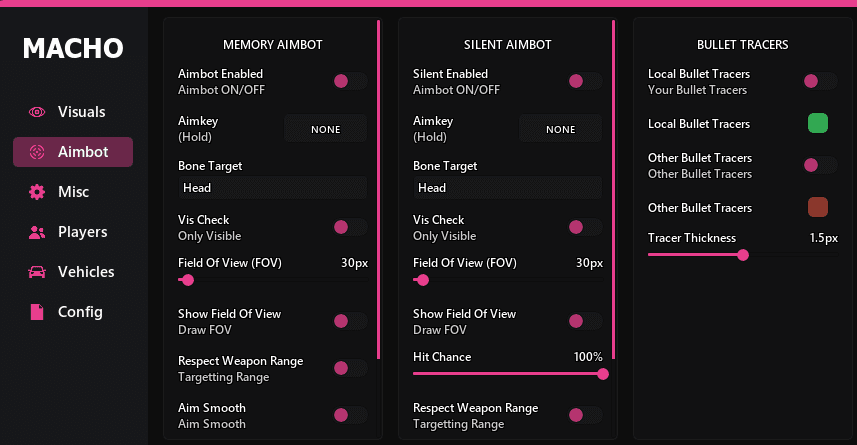The height and width of the screenshot is (445, 857).
Task: Switch to the Vehicles tab label
Action: 86,272
